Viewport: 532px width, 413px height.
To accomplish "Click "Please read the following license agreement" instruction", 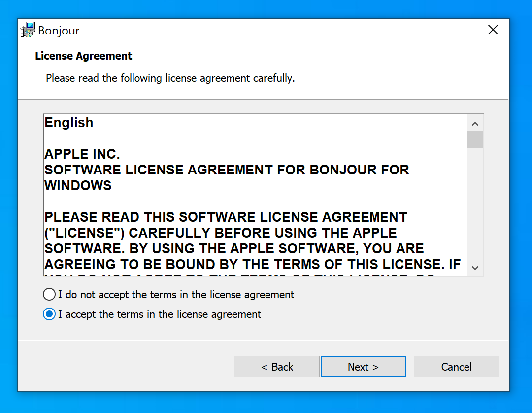I will 170,78.
